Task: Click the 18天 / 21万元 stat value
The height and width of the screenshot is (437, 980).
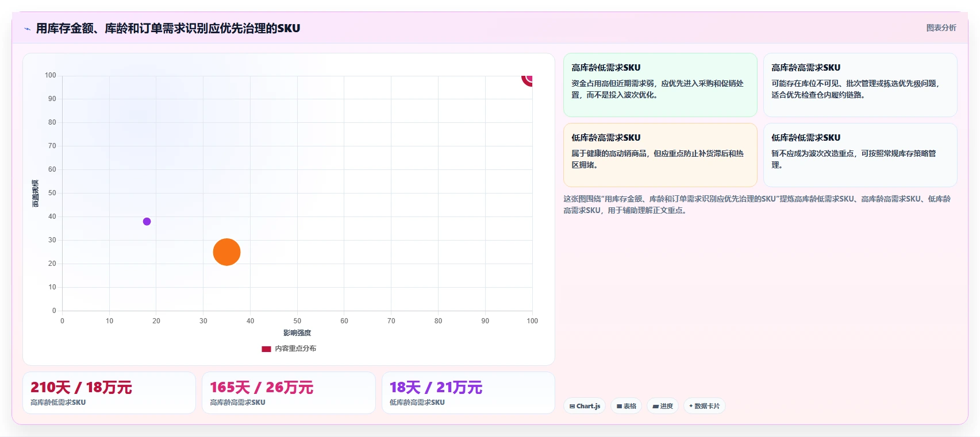Action: pyautogui.click(x=436, y=388)
